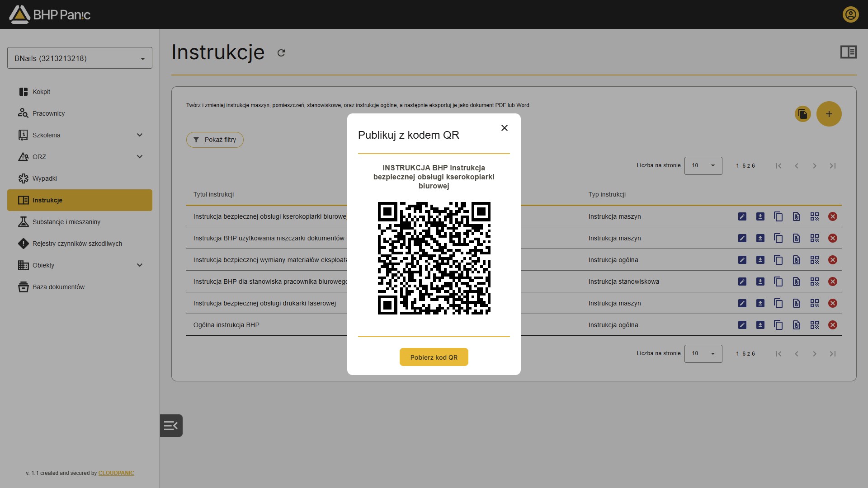This screenshot has height=488, width=868.
Task: Follow the CLOUDPANIC footer link
Action: pos(116,473)
